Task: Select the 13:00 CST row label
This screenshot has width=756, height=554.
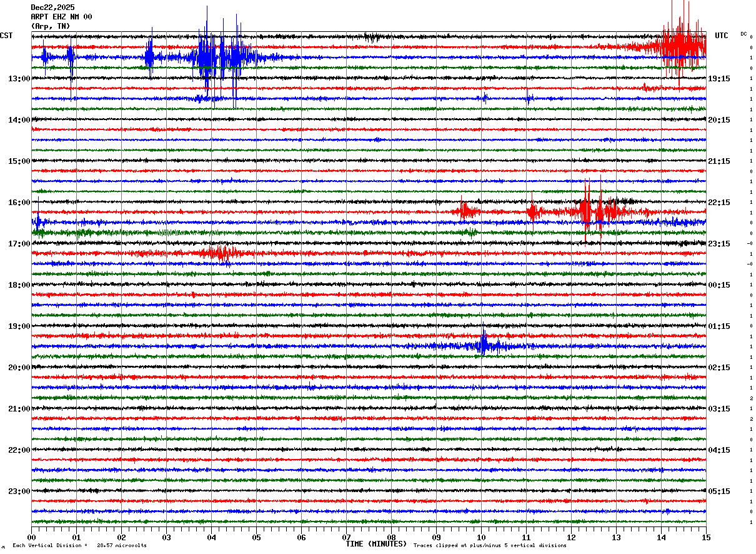Action: 19,79
